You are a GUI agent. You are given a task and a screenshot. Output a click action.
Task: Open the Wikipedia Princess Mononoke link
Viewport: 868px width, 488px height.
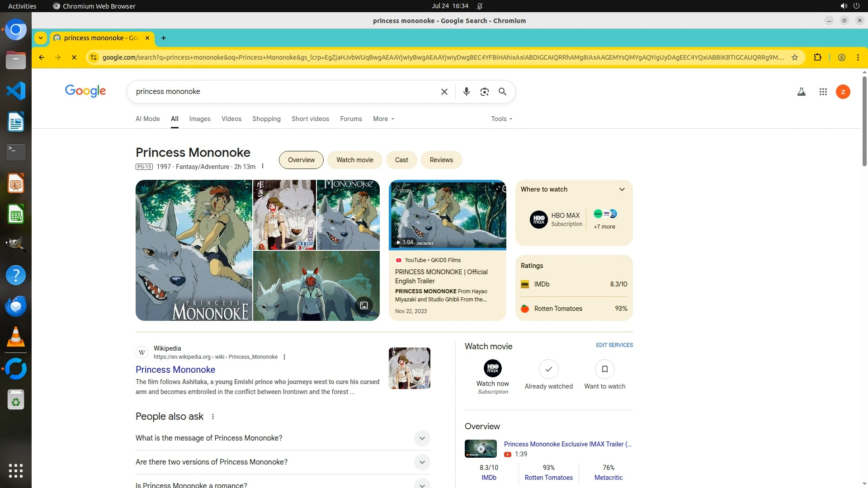175,370
